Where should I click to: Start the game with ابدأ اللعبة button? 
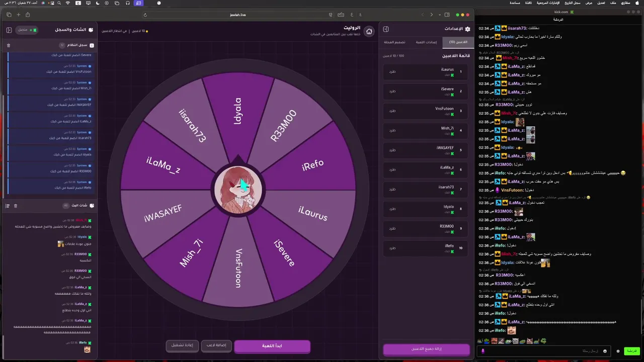[272, 346]
